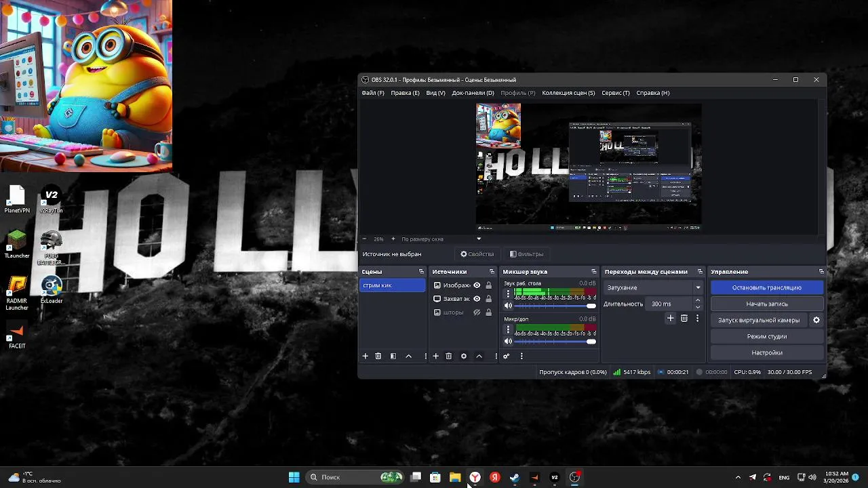Open Настройки button in Управление panel
The width and height of the screenshot is (868, 488).
tap(767, 352)
